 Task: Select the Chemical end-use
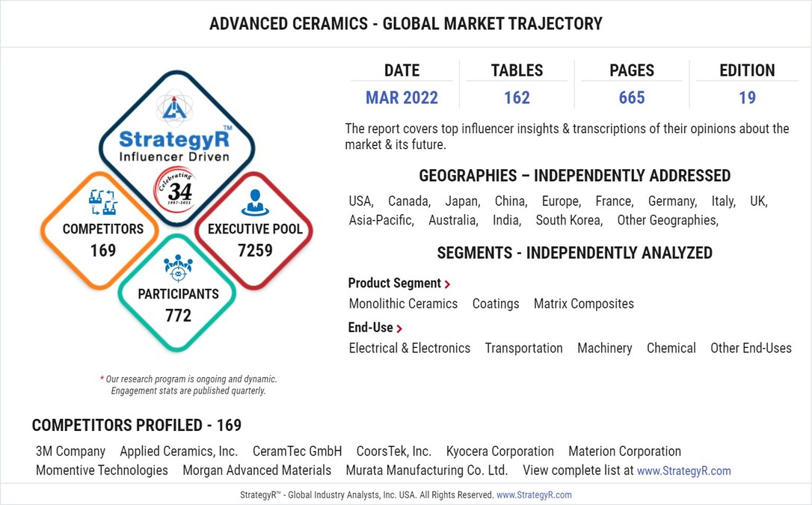(x=671, y=348)
